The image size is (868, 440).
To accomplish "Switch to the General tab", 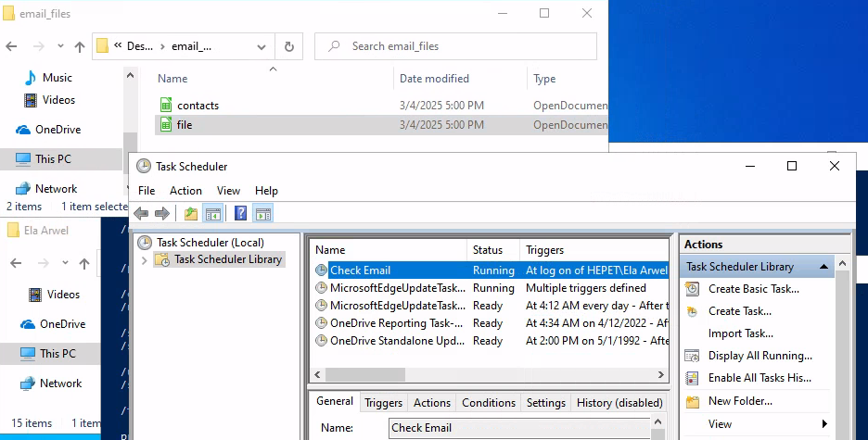I will [x=335, y=401].
